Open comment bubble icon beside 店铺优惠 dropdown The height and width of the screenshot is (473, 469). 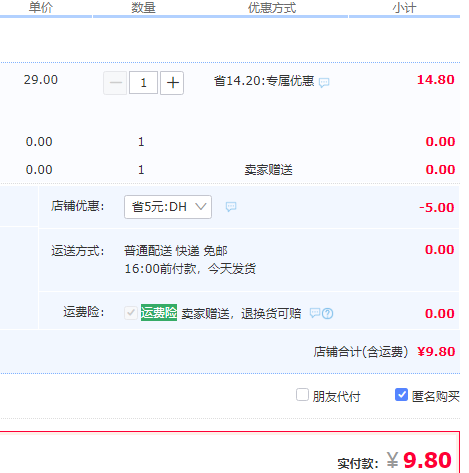tap(231, 207)
